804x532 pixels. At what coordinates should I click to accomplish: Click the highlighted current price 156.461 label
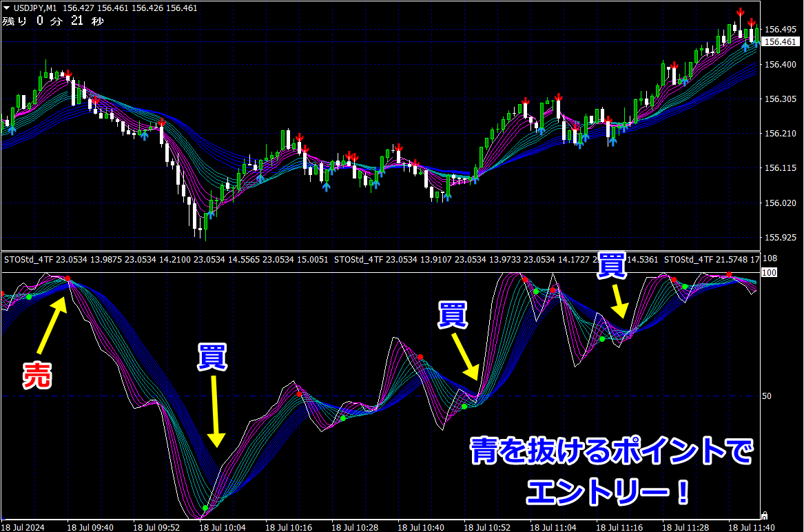(781, 42)
